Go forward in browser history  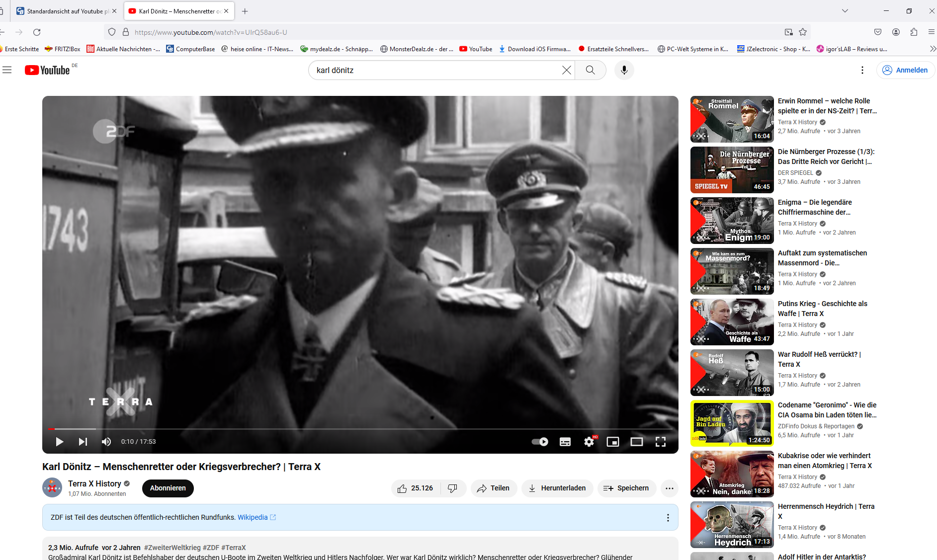click(x=19, y=32)
